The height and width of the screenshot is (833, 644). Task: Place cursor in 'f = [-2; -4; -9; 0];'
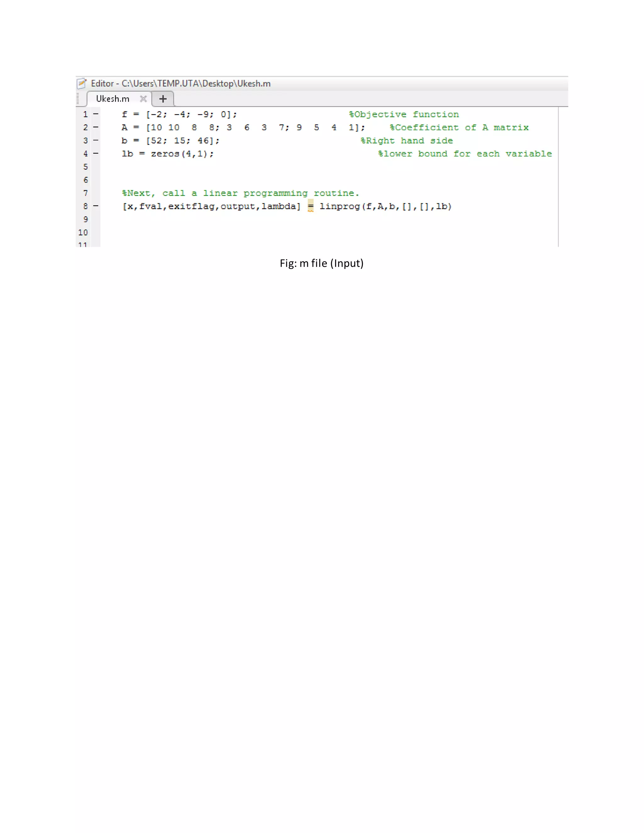179,114
